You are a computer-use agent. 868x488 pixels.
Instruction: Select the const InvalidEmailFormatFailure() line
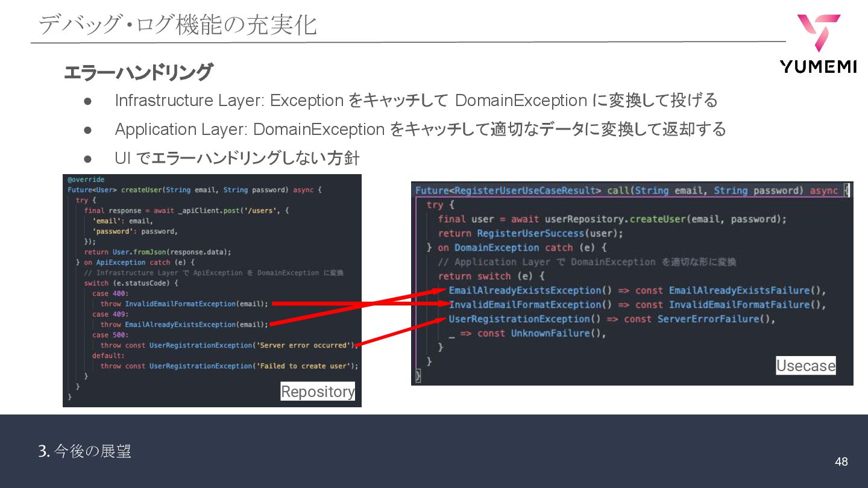[637, 304]
